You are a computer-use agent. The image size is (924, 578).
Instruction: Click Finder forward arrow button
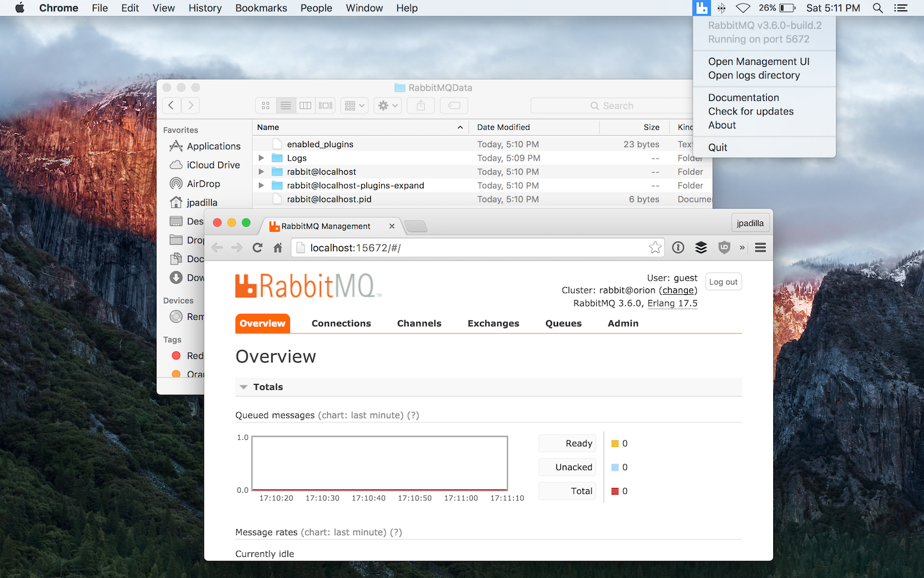click(x=191, y=105)
